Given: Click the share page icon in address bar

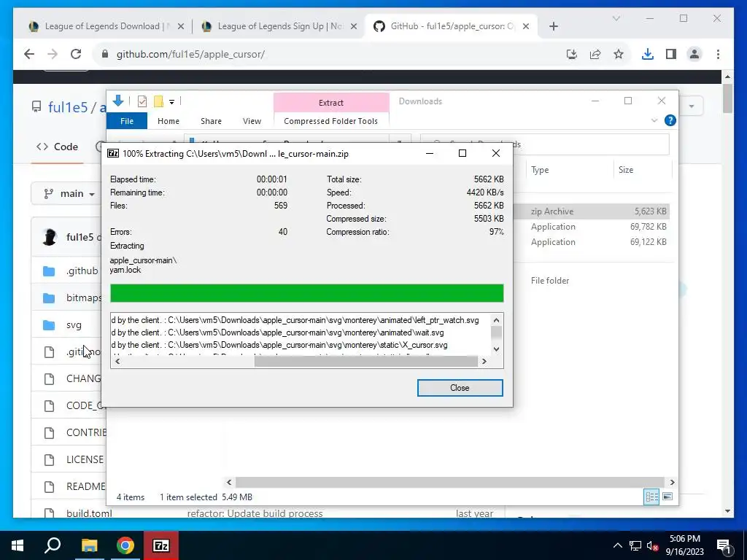Looking at the screenshot, I should pyautogui.click(x=595, y=54).
